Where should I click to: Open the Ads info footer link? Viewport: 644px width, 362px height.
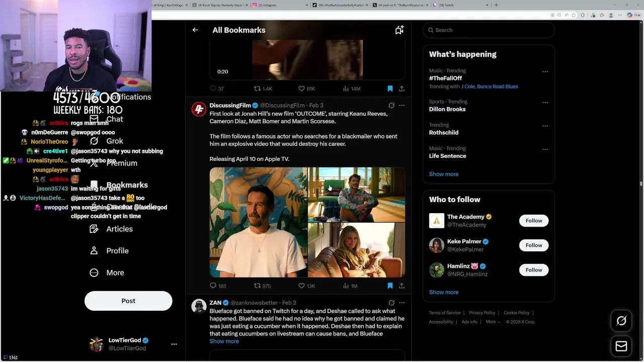pos(469,322)
